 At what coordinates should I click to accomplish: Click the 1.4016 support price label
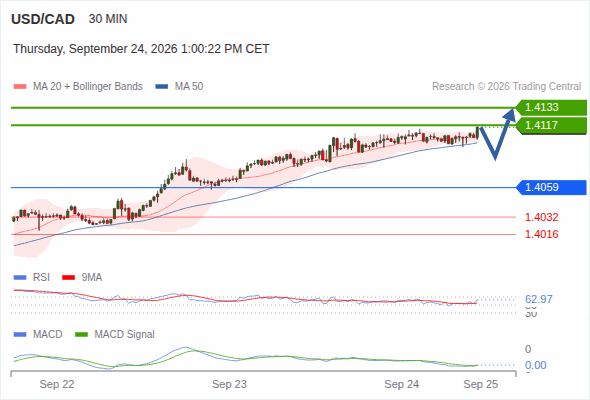click(x=541, y=234)
